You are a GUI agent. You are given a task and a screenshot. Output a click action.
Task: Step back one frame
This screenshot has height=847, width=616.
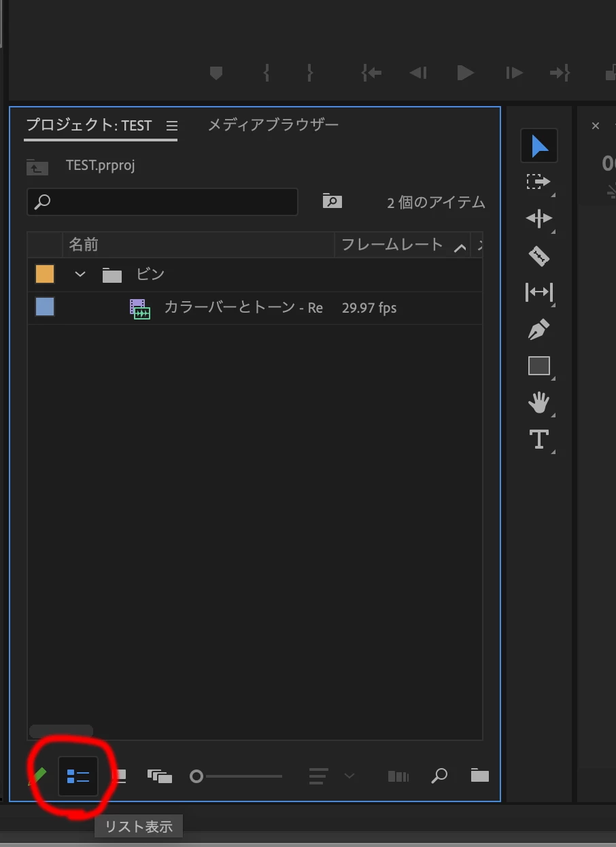418,73
